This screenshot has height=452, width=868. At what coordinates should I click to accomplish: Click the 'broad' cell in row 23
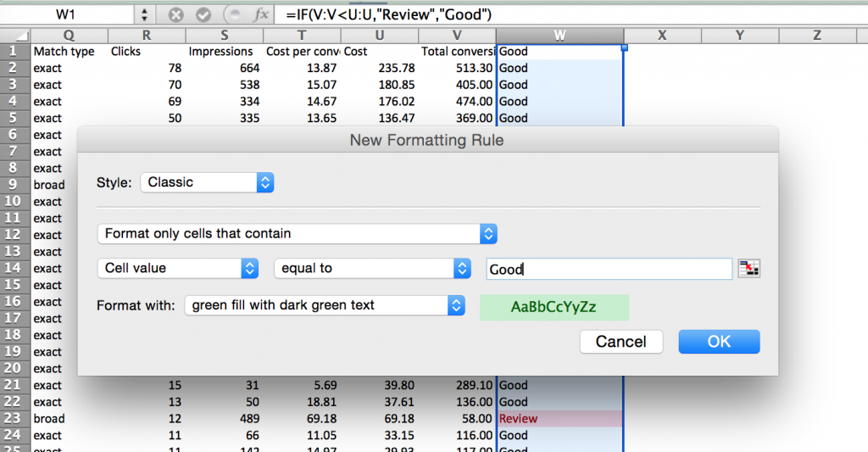pyautogui.click(x=70, y=419)
